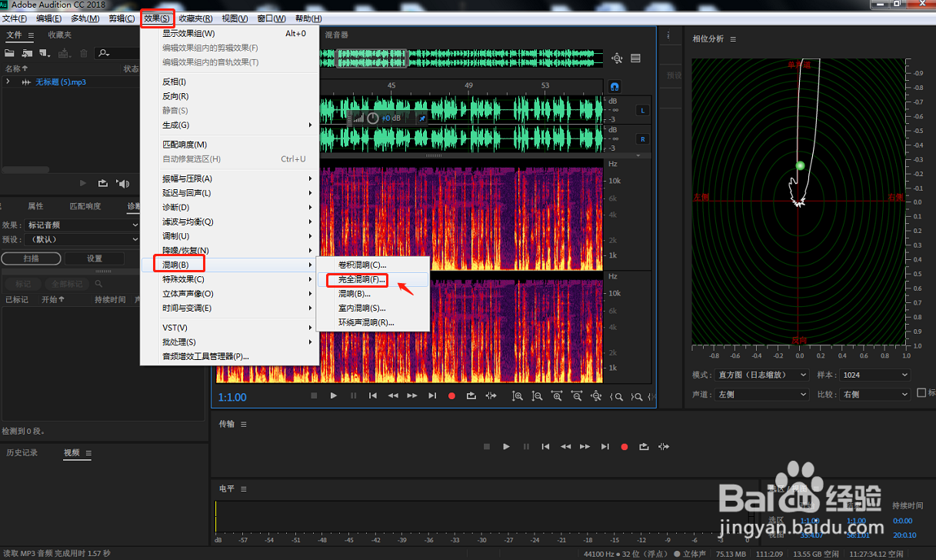Switch to the 收藏夹 tab in Files panel
The height and width of the screenshot is (560, 936).
pyautogui.click(x=59, y=35)
